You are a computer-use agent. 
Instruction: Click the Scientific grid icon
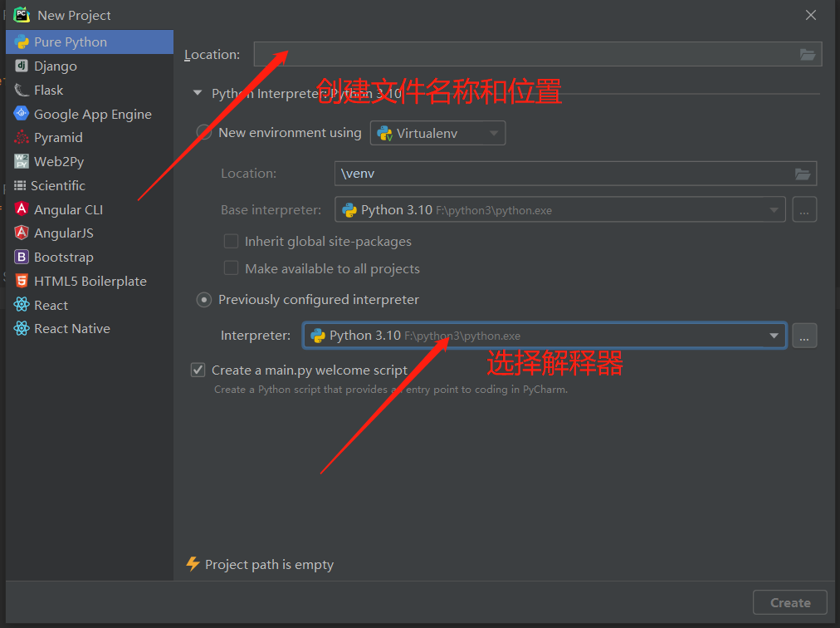20,185
